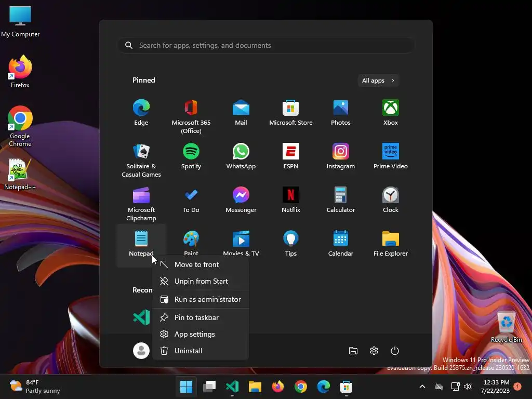The height and width of the screenshot is (399, 532).
Task: Launch Instagram from pinned apps
Action: 341,157
